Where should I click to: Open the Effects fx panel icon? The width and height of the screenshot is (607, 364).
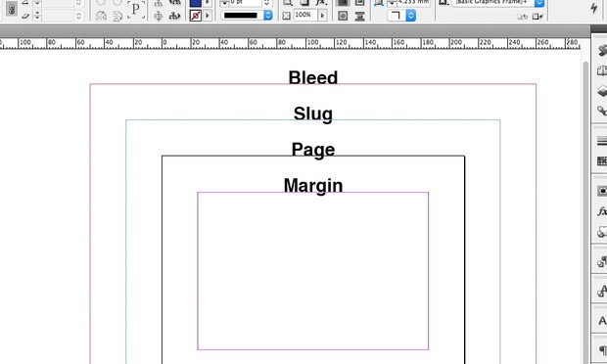601,211
